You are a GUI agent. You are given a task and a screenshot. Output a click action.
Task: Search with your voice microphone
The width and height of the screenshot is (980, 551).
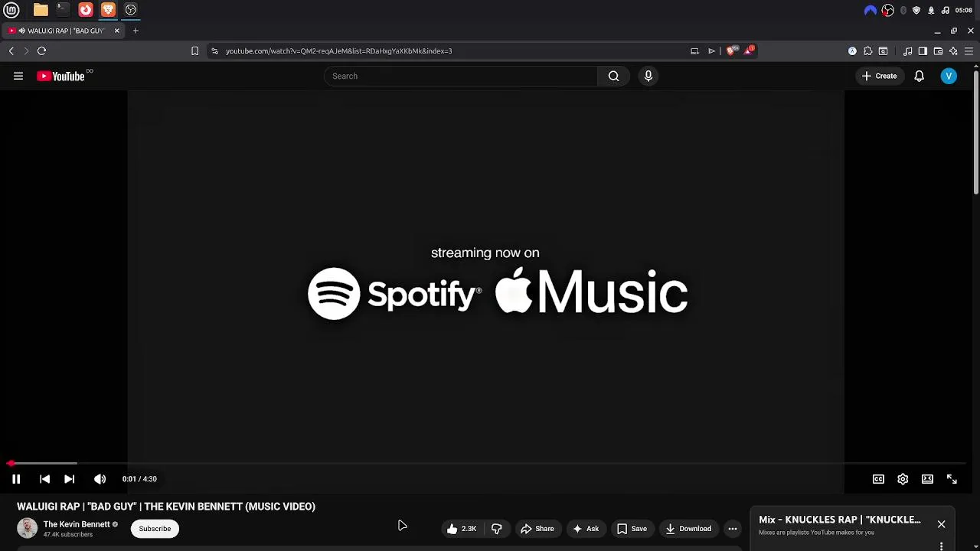[648, 76]
